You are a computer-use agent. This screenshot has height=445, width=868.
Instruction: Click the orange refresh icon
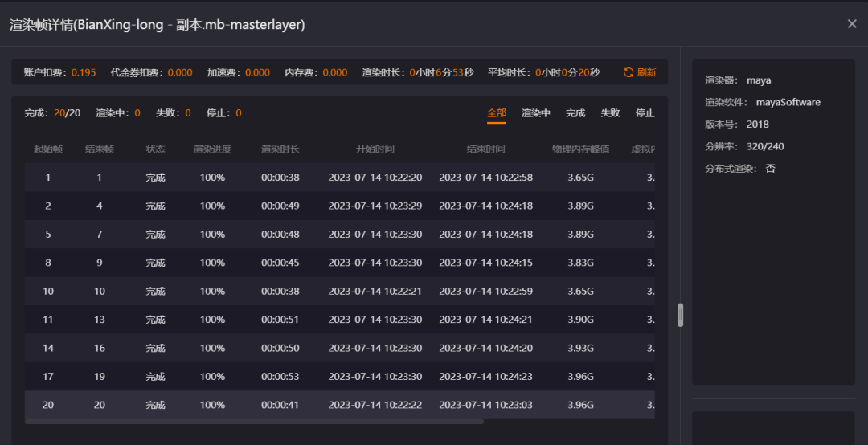point(628,72)
